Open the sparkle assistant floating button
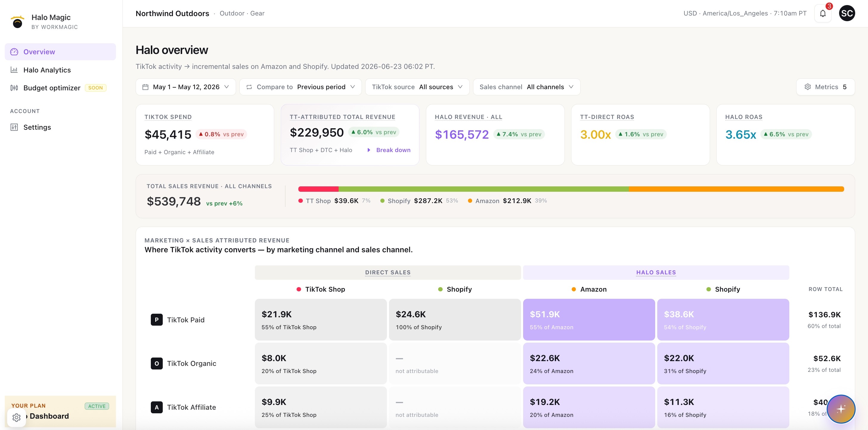Screen dimensions: 868x430 click(x=841, y=409)
